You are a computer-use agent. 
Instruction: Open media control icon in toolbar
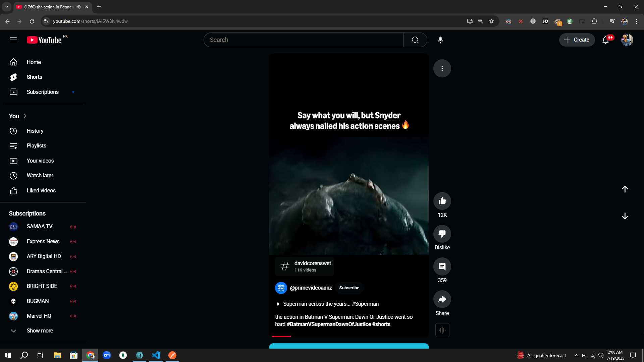coord(612,21)
